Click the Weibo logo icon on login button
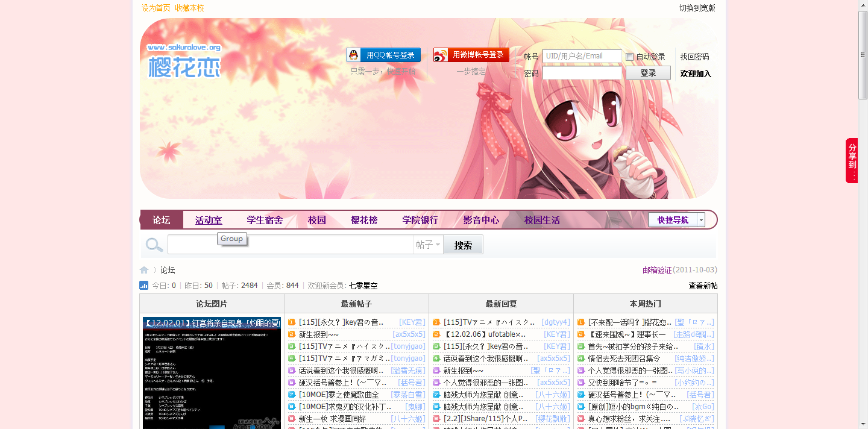Viewport: 868px width, 429px height. (442, 55)
